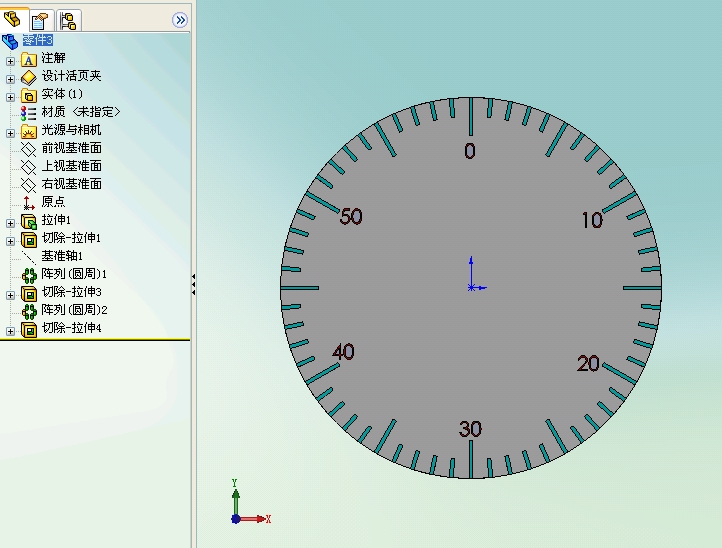
Task: Expand the 拉伸1 feature
Action: coord(10,223)
